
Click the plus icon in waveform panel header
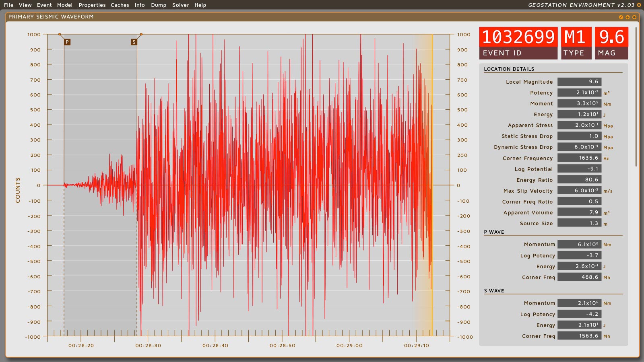(627, 17)
